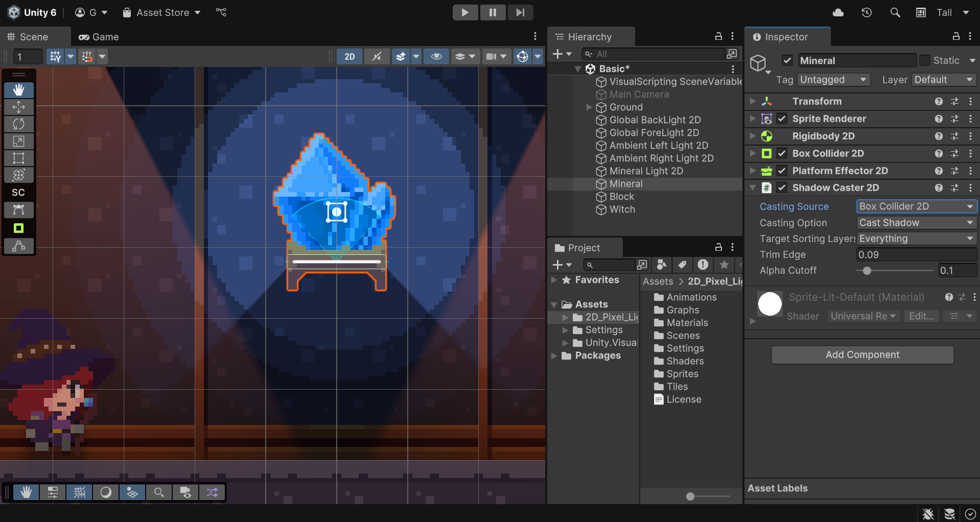Open the Casting Source dropdown
Image resolution: width=980 pixels, height=522 pixels.
point(916,206)
